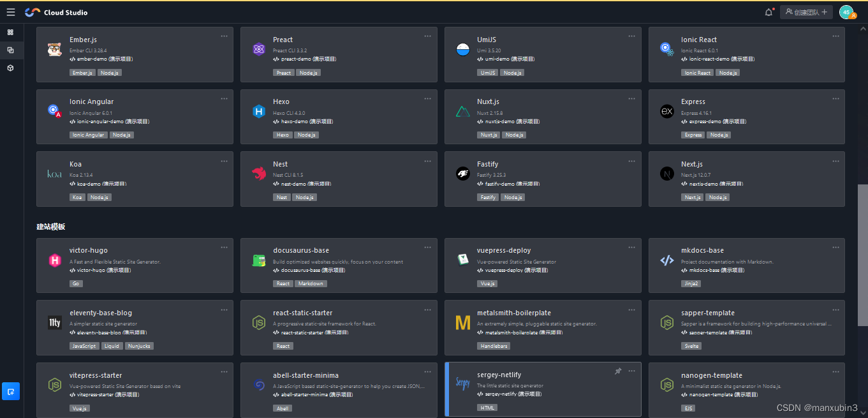Open more options for Ionic React card

(836, 36)
